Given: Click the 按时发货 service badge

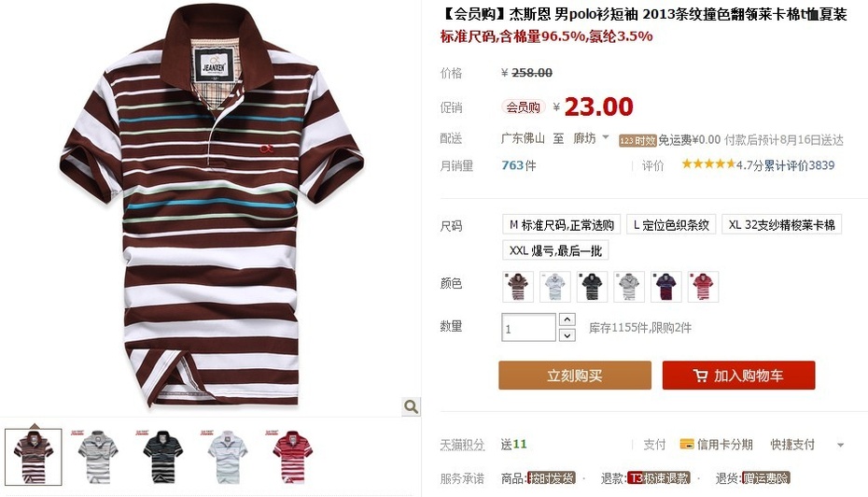Looking at the screenshot, I should [552, 477].
